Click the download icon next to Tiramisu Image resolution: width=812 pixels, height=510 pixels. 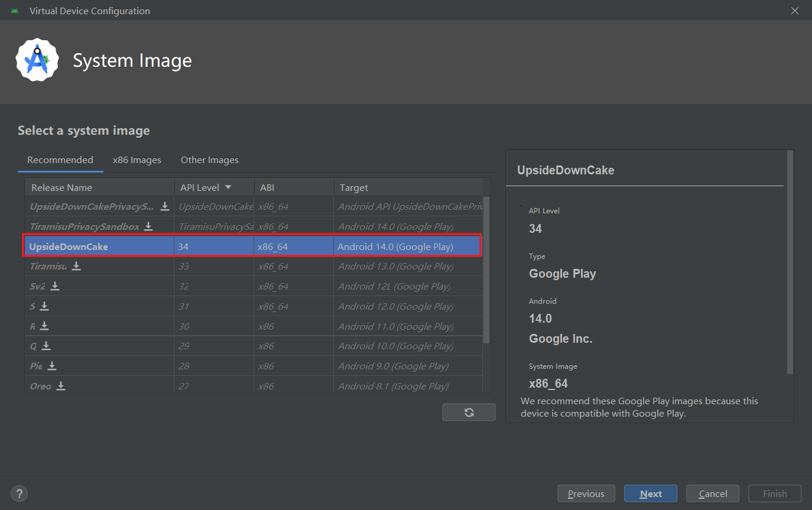[76, 266]
